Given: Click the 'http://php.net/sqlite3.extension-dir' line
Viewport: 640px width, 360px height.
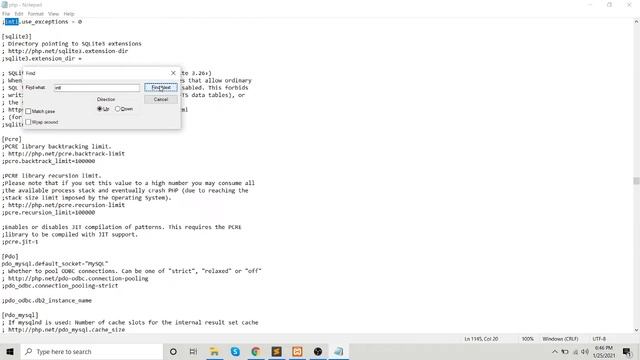Looking at the screenshot, I should click(x=65, y=51).
